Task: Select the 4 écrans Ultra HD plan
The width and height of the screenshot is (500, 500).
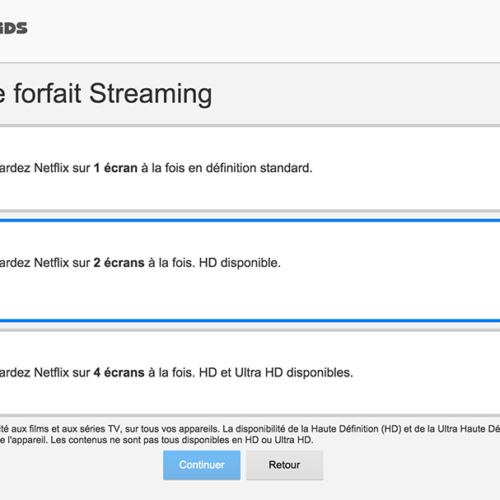Action: [250, 373]
